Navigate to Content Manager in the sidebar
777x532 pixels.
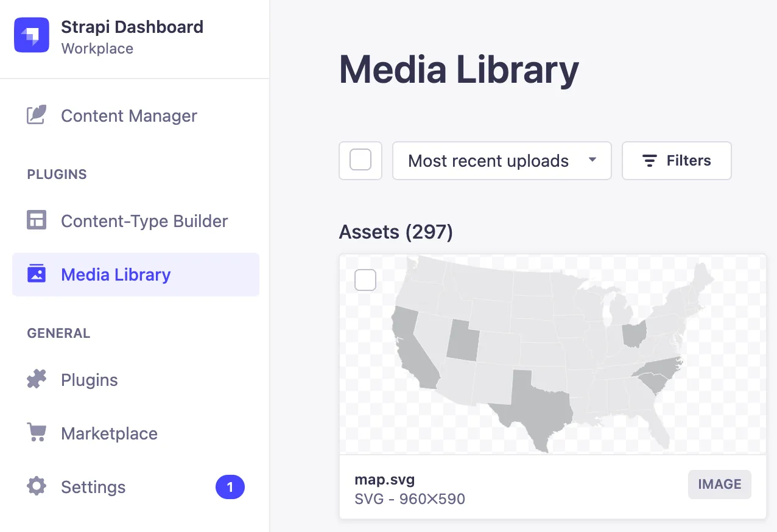[128, 115]
